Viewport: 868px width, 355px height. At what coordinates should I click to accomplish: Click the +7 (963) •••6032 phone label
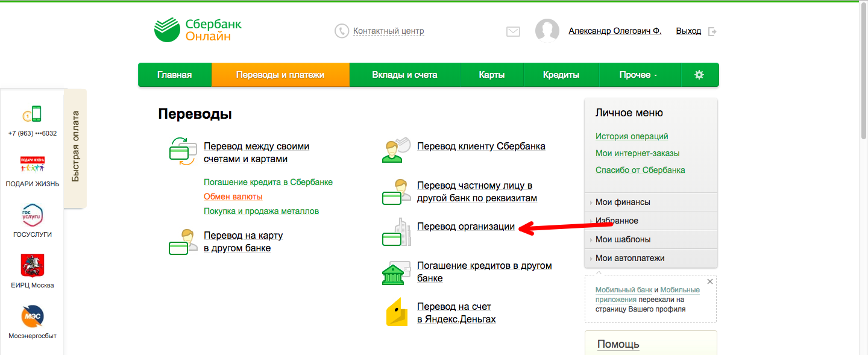33,134
